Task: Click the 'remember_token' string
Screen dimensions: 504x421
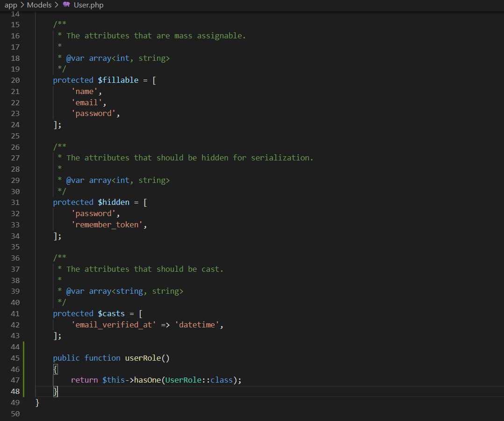Action: [107, 225]
